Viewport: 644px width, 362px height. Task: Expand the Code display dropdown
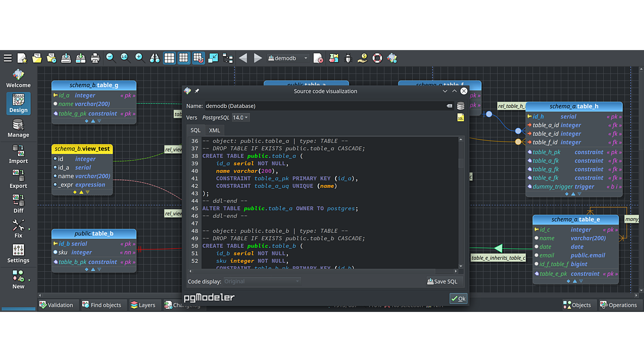pyautogui.click(x=262, y=282)
